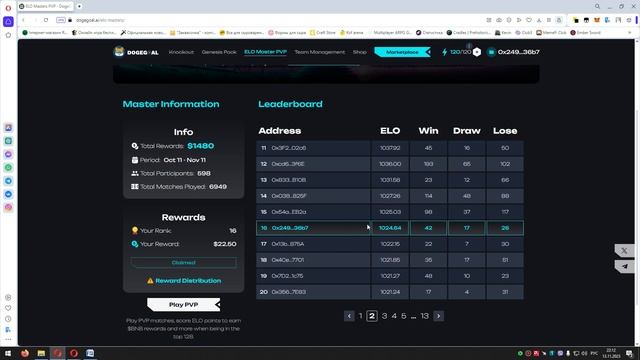
Task: Select leaderboard page 3
Action: (384, 316)
